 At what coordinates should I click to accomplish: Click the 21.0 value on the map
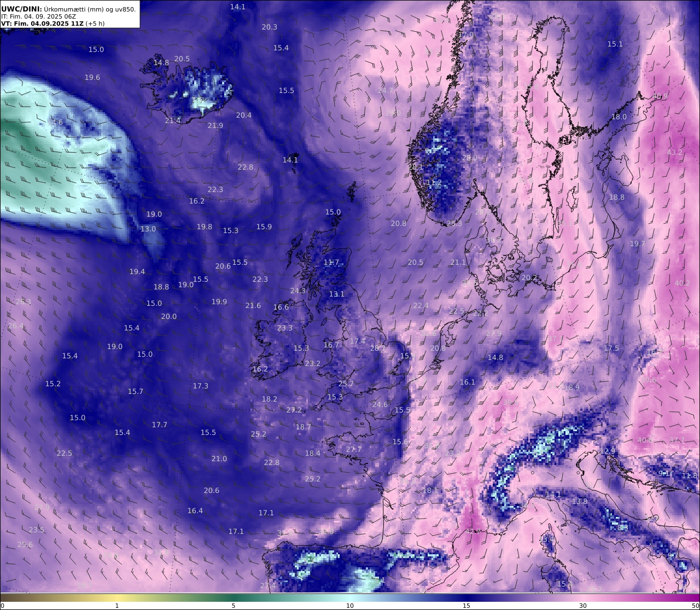[x=219, y=458]
